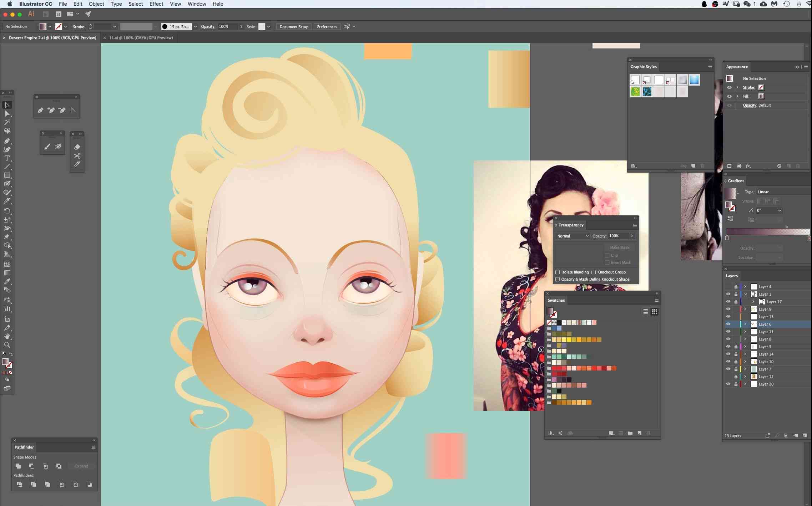This screenshot has height=506, width=812.
Task: Toggle visibility of Layer 17
Action: (727, 301)
